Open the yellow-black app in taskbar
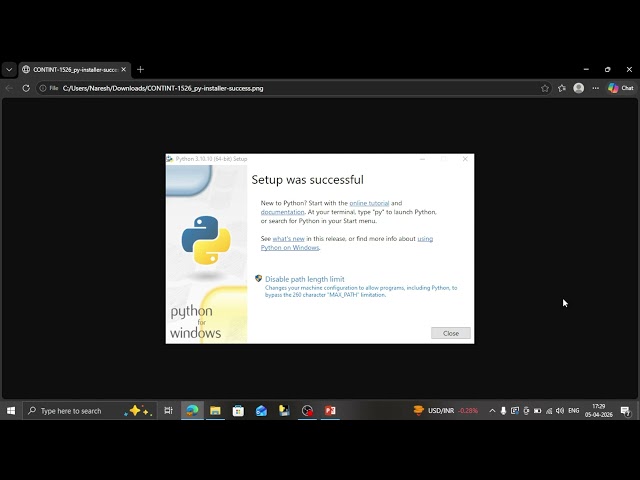640x480 pixels. click(284, 411)
